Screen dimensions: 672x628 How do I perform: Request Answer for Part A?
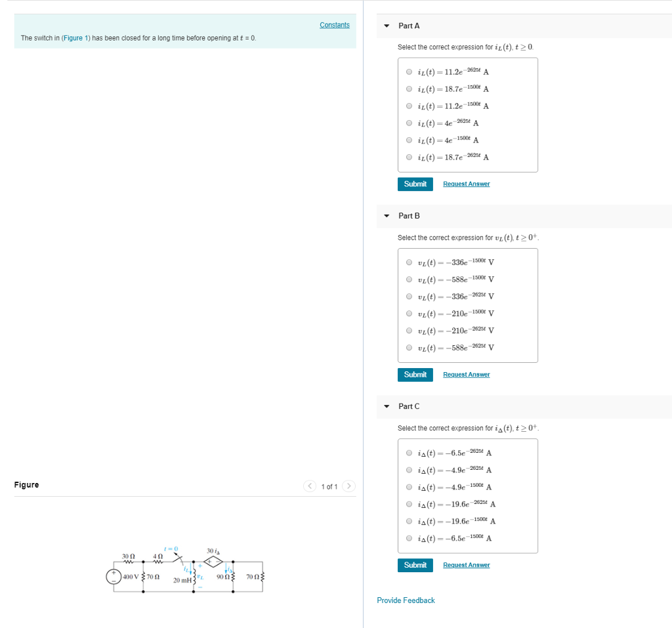pyautogui.click(x=467, y=184)
